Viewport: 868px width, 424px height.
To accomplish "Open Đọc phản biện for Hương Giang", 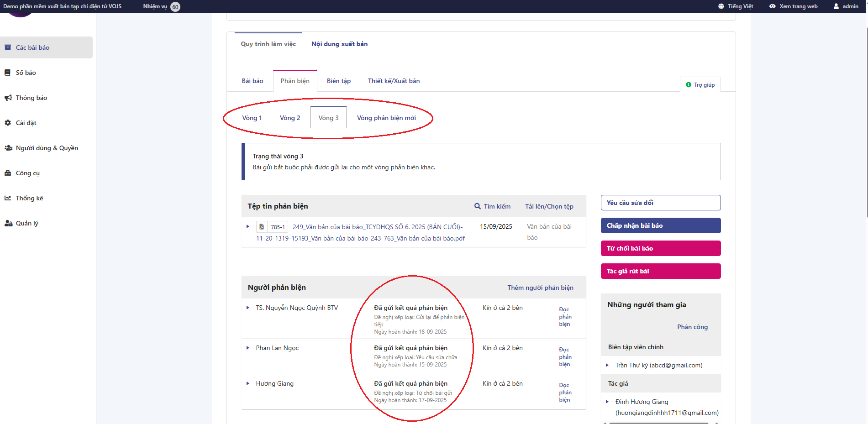I will click(565, 393).
